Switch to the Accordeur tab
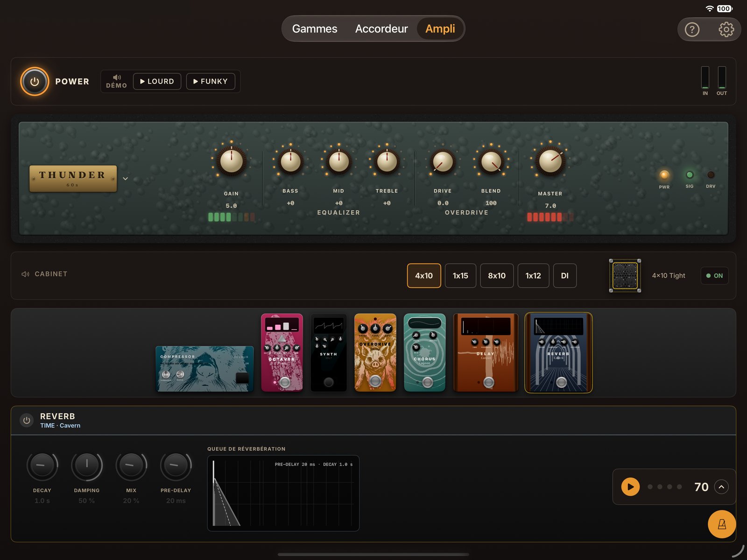 click(381, 29)
